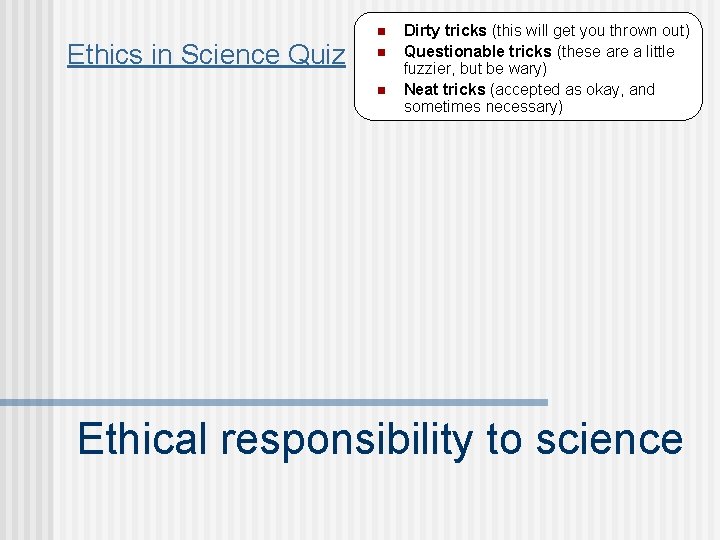Click the word 'Quiz' in the link
The height and width of the screenshot is (540, 720).
316,55
